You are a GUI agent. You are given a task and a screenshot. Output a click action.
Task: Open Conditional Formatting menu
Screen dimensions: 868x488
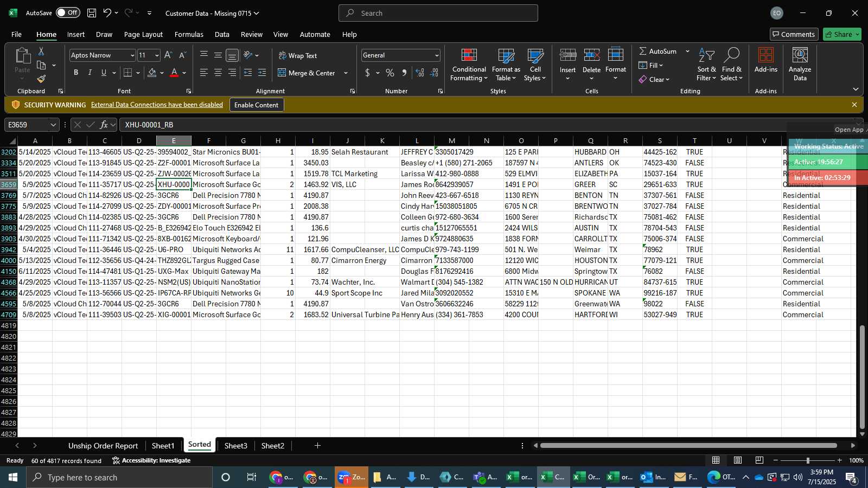pos(469,65)
